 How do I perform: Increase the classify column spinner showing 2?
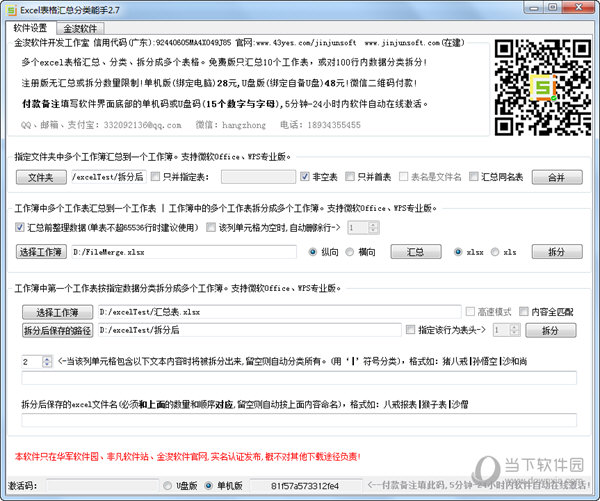point(47,359)
